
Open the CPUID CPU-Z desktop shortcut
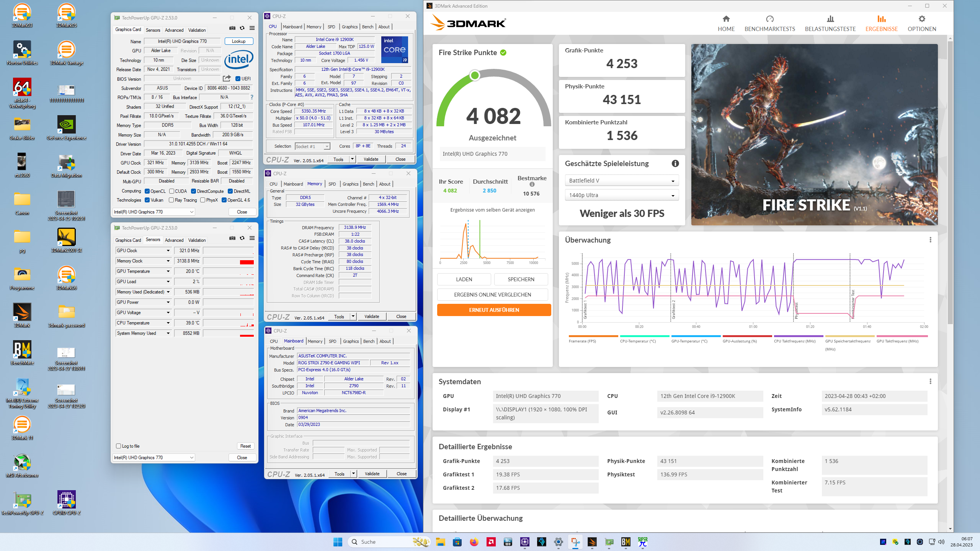tap(66, 503)
